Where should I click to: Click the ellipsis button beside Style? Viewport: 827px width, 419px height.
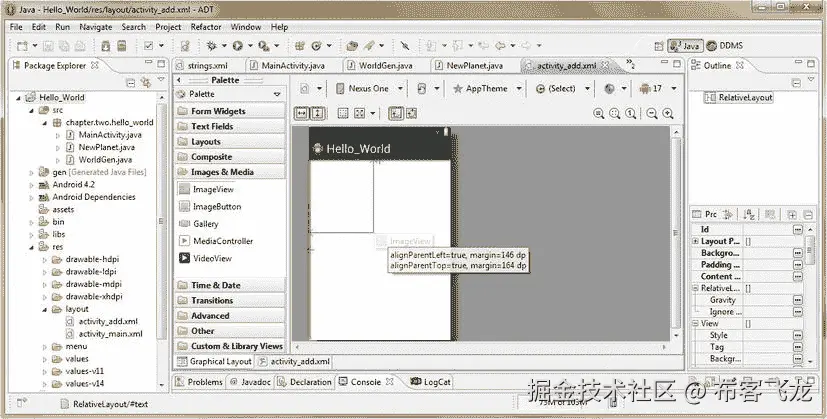[x=798, y=335]
